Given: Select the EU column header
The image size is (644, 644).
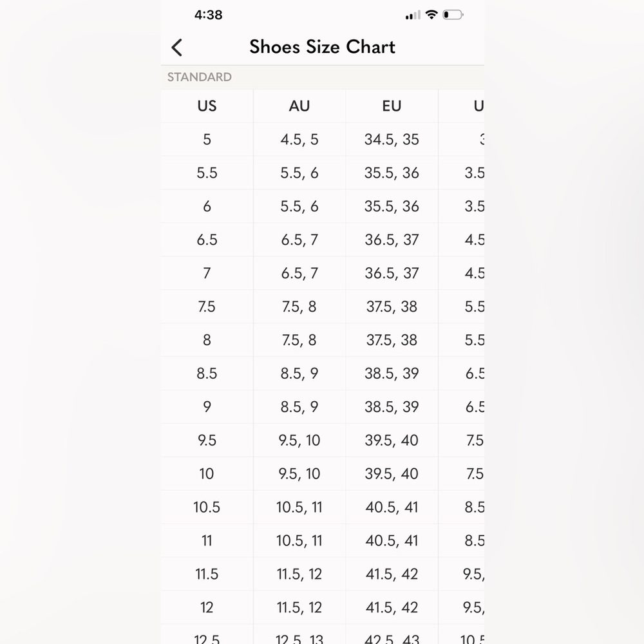Looking at the screenshot, I should click(x=392, y=106).
